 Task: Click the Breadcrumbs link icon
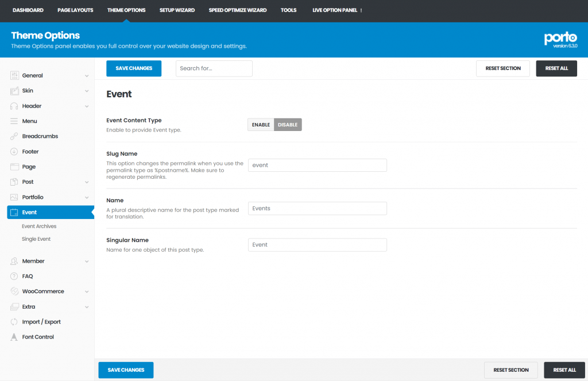14,136
